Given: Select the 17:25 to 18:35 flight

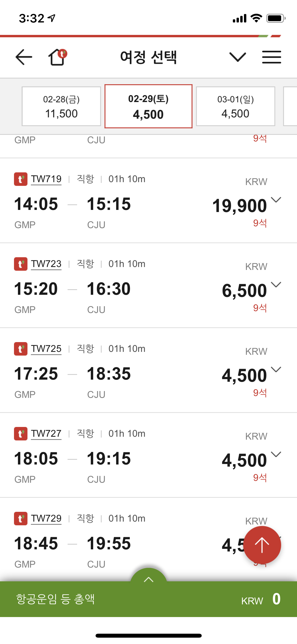Looking at the screenshot, I should [x=106, y=374].
